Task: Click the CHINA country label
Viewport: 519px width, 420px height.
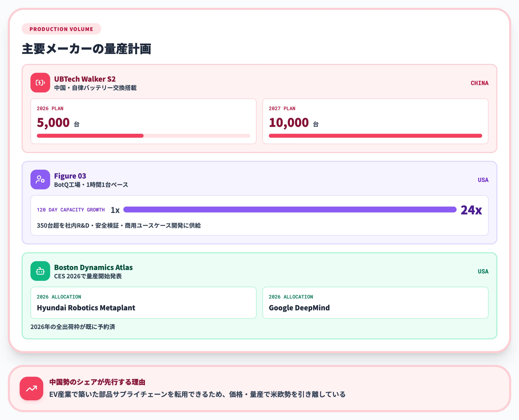Action: pyautogui.click(x=479, y=83)
